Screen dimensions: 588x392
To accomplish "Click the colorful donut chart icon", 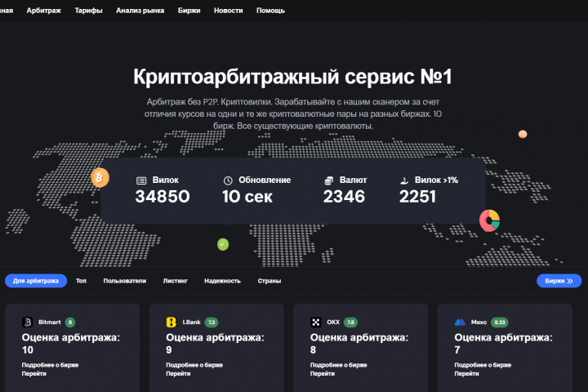I will tap(490, 220).
